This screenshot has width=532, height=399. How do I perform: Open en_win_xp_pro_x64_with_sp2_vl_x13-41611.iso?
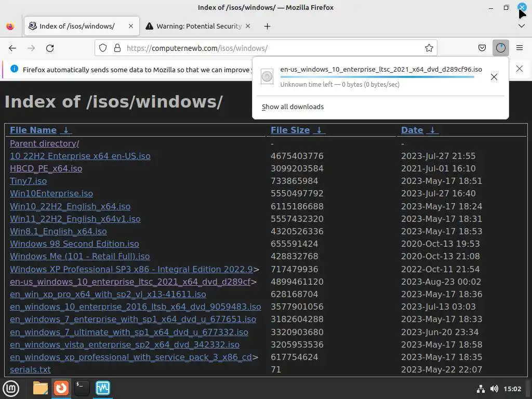108,295
